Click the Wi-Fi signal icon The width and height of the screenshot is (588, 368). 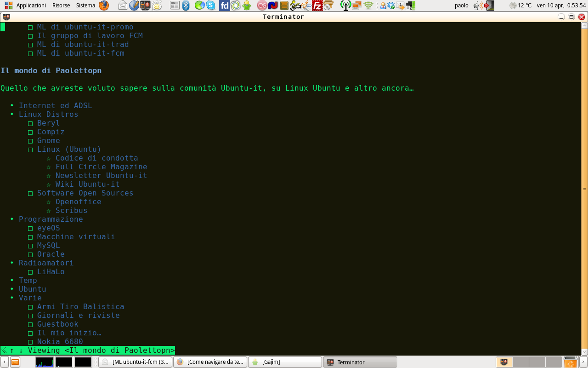(368, 6)
